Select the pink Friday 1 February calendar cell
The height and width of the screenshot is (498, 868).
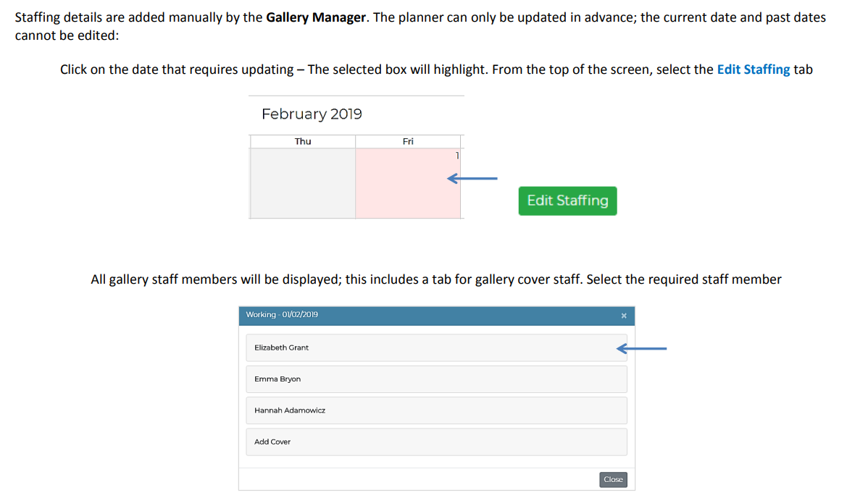(408, 183)
